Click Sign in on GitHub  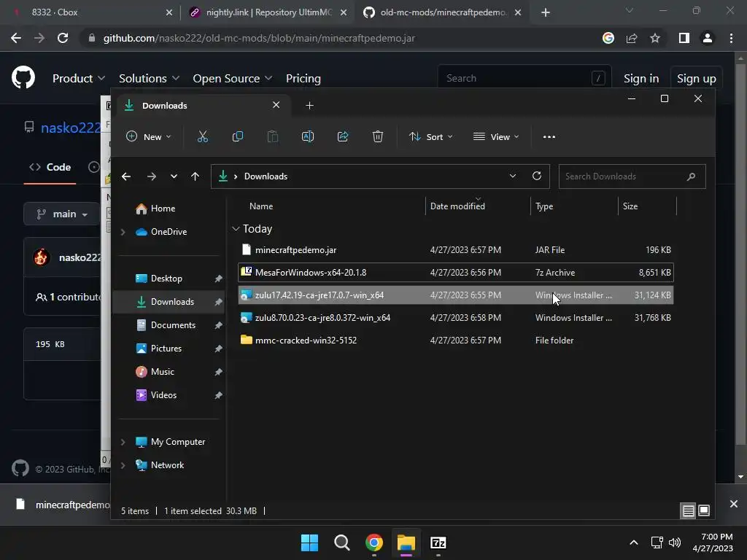pyautogui.click(x=641, y=78)
